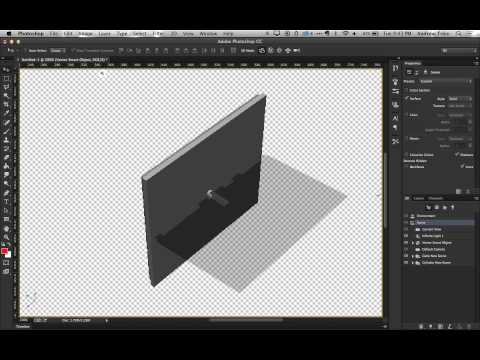480x360 pixels.
Task: Select the Clone Stamp tool
Action: pos(6,140)
